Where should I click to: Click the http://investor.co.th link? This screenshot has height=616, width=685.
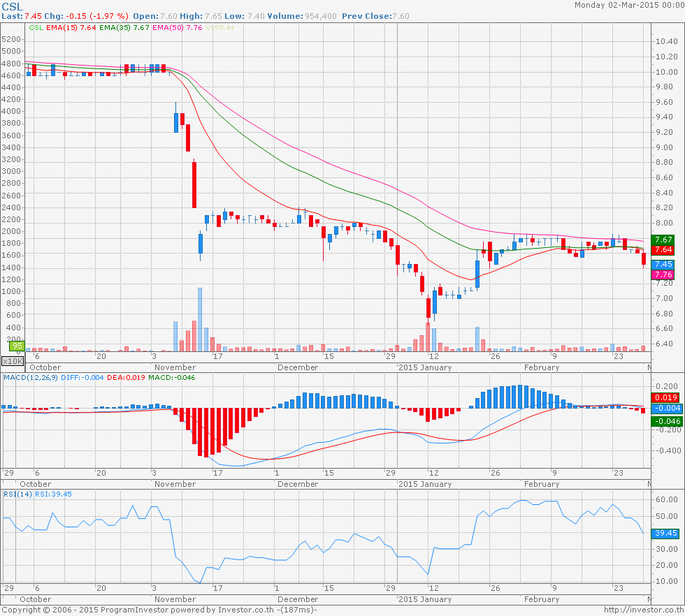pyautogui.click(x=644, y=610)
